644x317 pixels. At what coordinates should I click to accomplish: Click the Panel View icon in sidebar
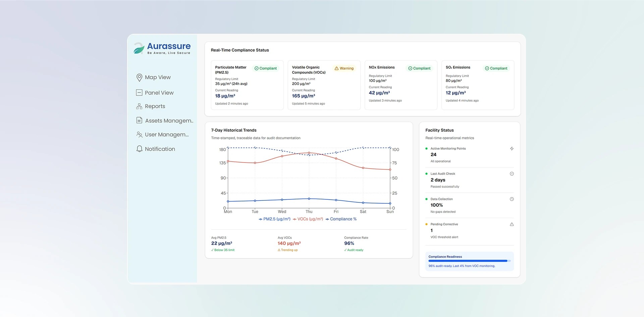tap(139, 92)
